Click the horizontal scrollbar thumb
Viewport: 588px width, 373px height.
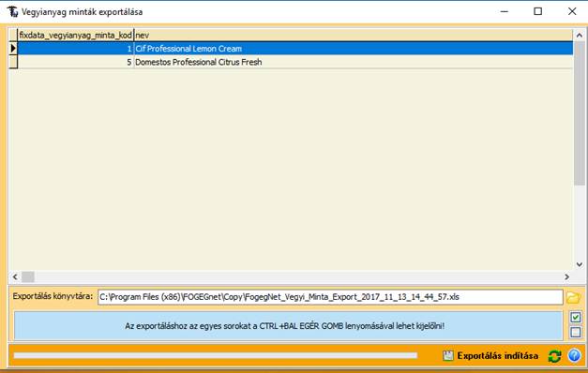coord(28,277)
